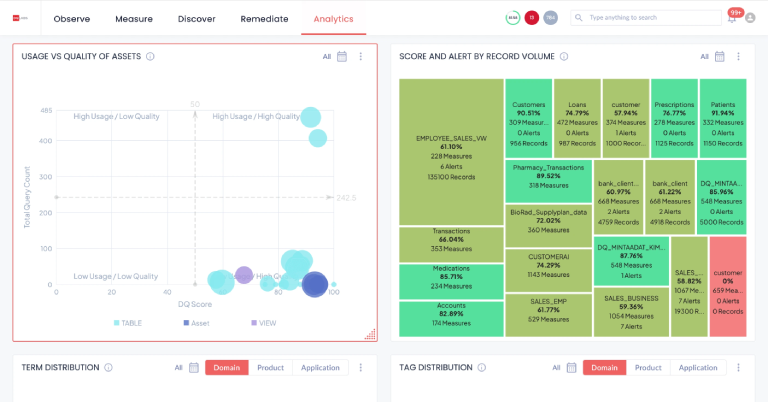Open calendar filter in Usage vs Quality panel

(342, 57)
